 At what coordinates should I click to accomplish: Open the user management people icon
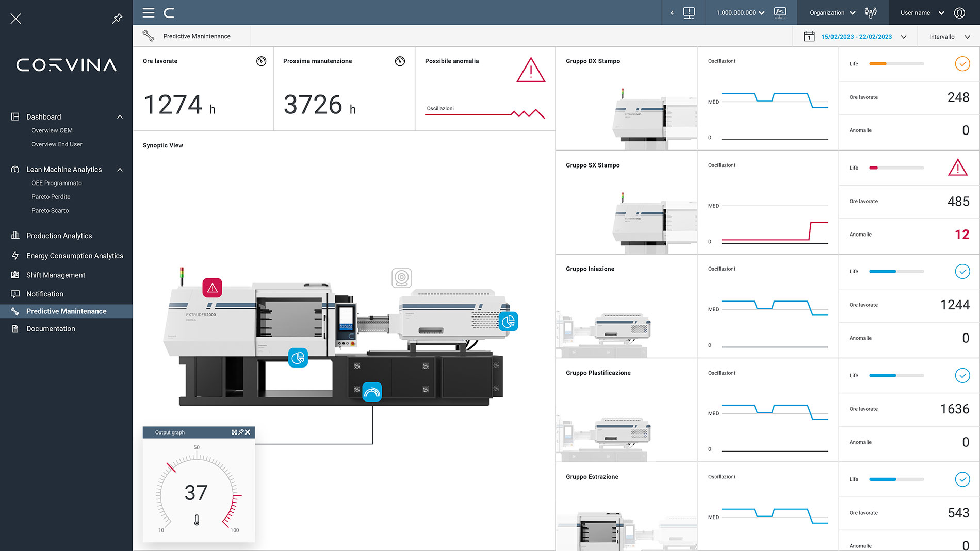(871, 12)
